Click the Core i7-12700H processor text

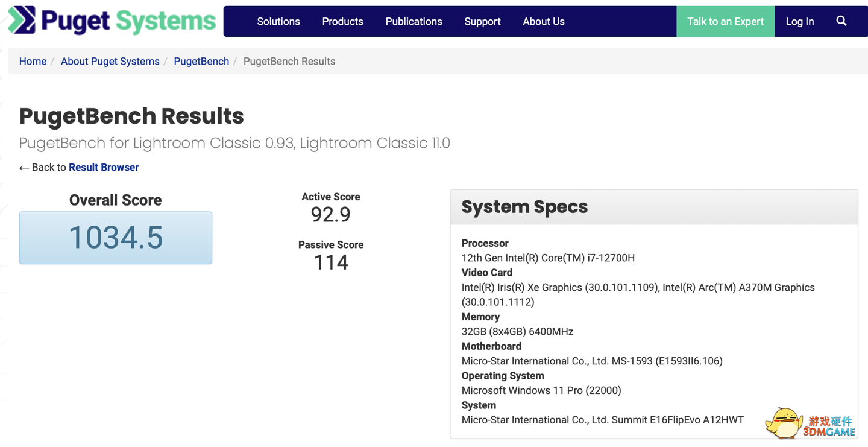[x=548, y=258]
